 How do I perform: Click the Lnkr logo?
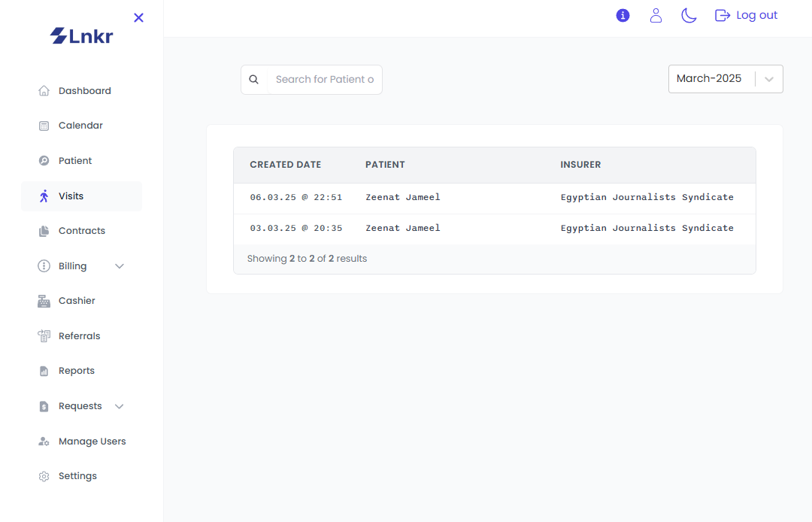(x=81, y=36)
